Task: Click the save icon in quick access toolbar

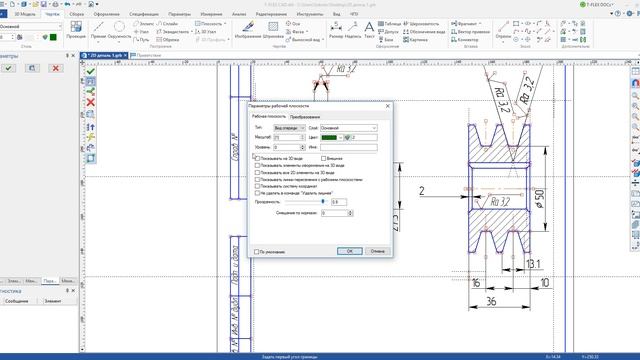Action: click(44, 4)
